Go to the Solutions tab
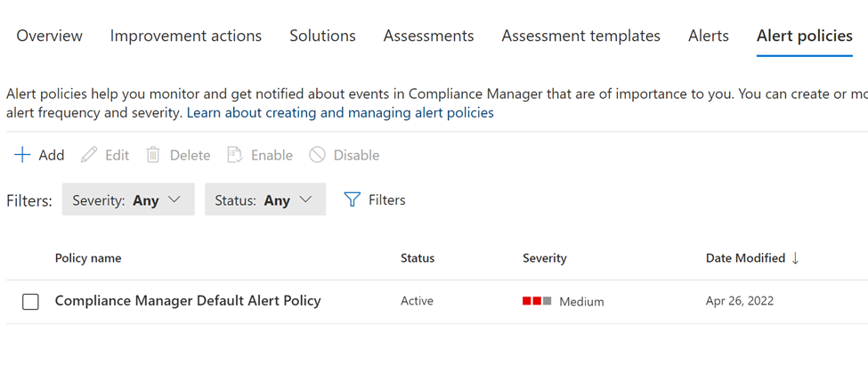The height and width of the screenshot is (374, 868). point(323,36)
